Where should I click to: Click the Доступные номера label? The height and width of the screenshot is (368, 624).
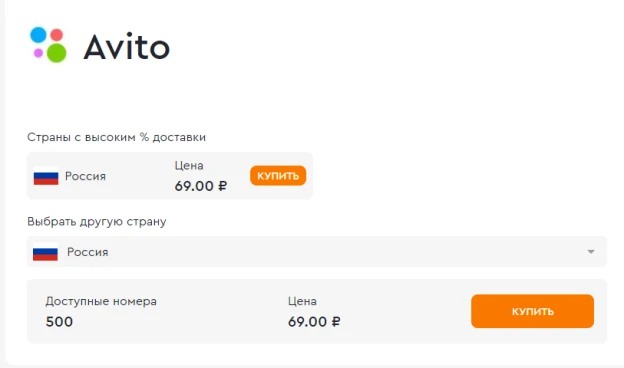point(101,301)
